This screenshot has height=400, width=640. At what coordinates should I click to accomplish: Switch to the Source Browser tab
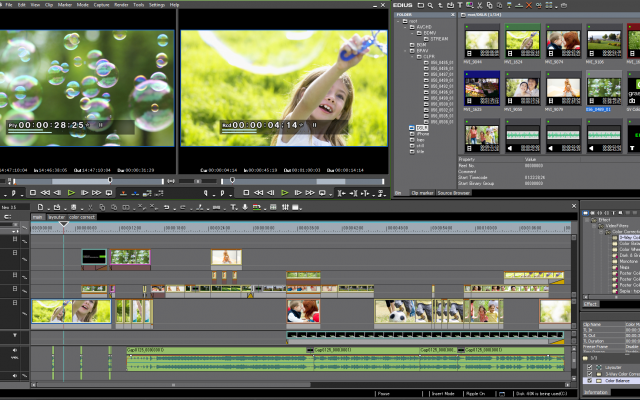[453, 193]
